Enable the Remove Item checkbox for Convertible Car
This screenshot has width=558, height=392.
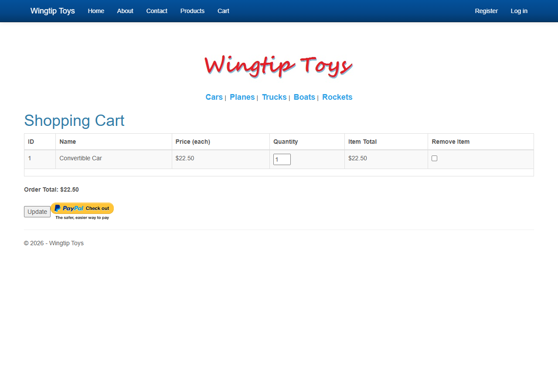click(x=434, y=158)
